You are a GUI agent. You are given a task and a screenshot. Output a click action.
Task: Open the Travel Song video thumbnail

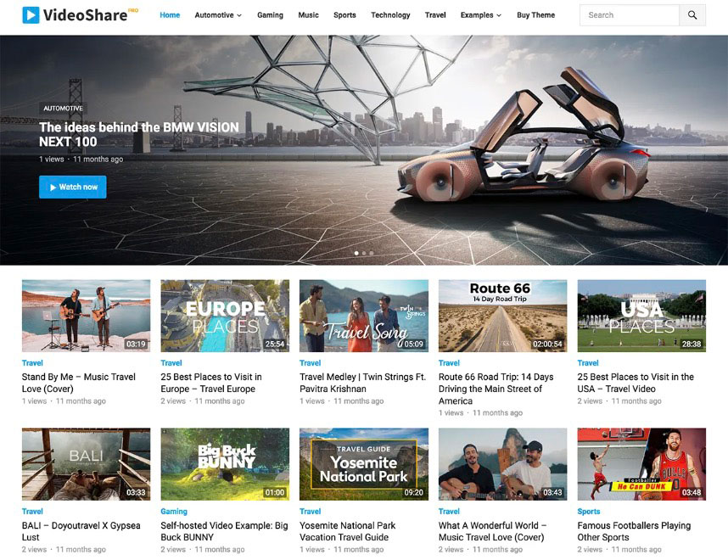click(364, 316)
